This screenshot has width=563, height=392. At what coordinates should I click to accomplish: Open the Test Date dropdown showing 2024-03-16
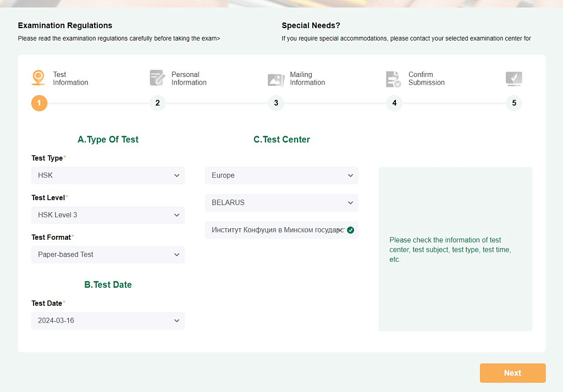[x=108, y=321]
